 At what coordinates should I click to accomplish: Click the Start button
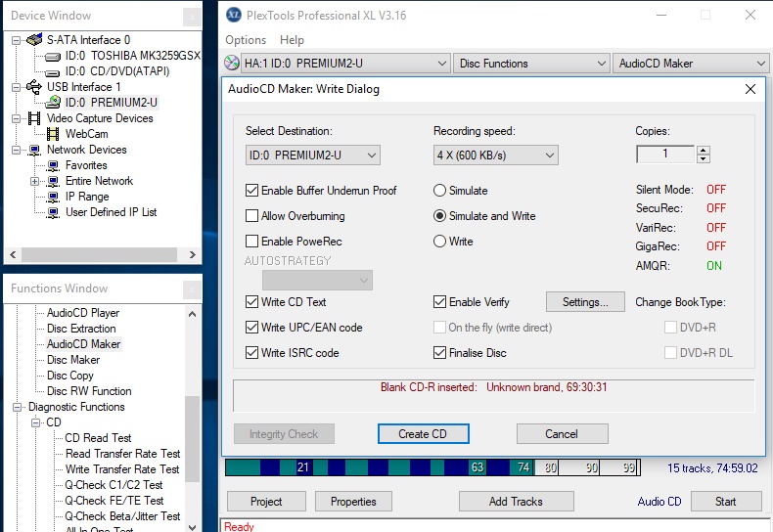pyautogui.click(x=726, y=502)
